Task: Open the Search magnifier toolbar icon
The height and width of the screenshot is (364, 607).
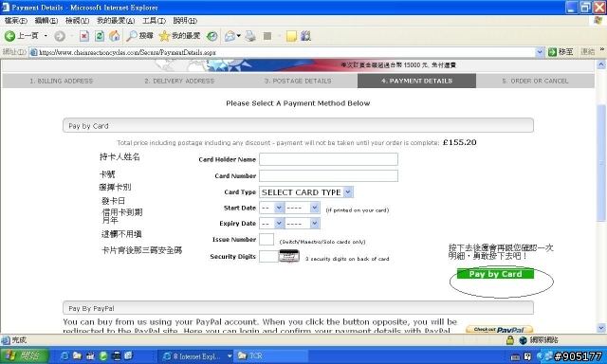Action: [132, 36]
